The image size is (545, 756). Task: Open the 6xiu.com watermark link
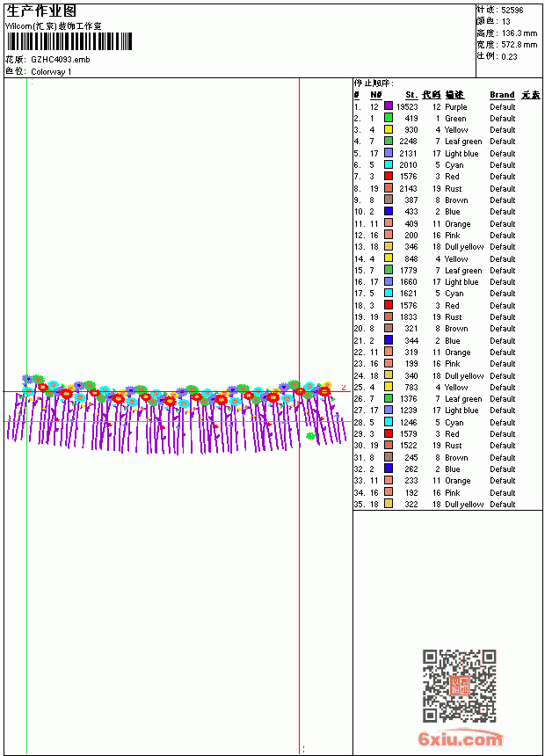(460, 738)
